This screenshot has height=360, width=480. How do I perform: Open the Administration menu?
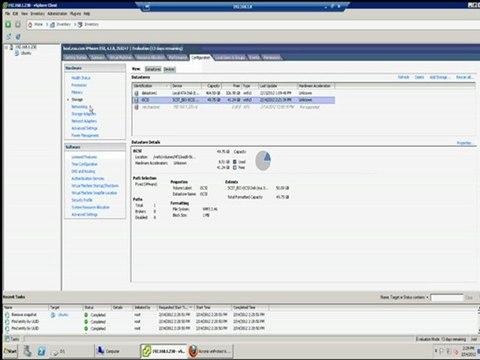pyautogui.click(x=57, y=14)
